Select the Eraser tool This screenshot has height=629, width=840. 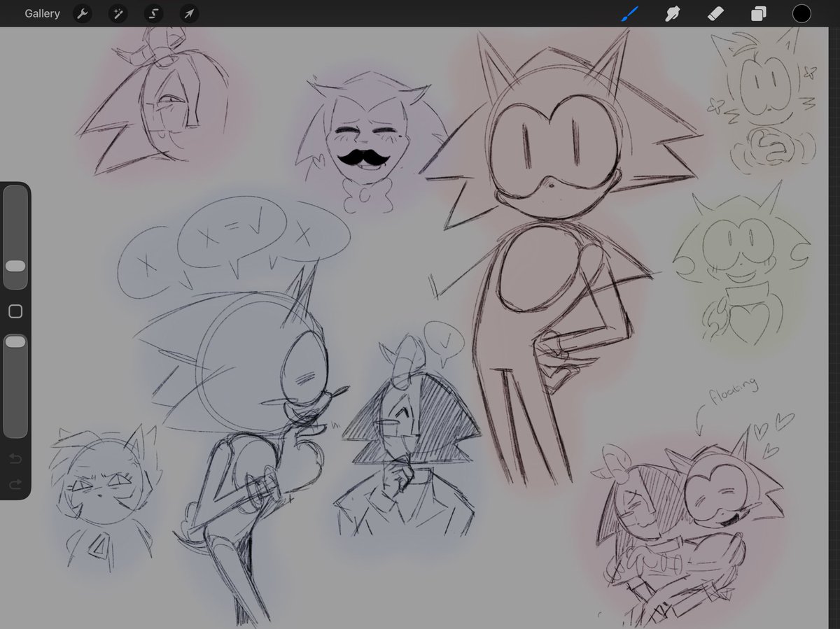tap(715, 13)
